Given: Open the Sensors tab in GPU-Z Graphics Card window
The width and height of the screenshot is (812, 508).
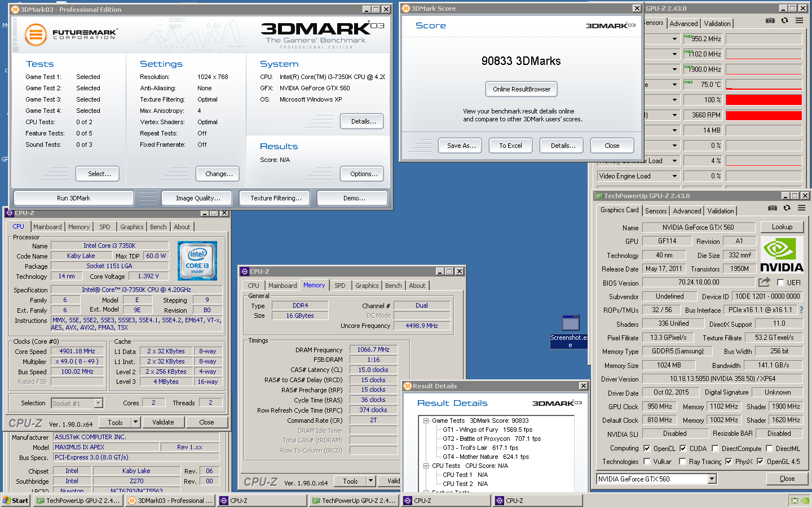Looking at the screenshot, I should click(x=656, y=211).
